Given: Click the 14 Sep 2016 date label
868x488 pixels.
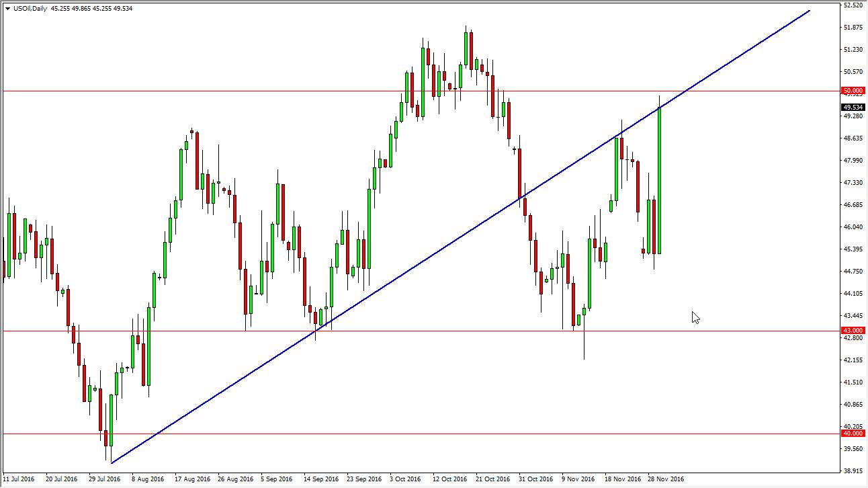Looking at the screenshot, I should (x=320, y=479).
